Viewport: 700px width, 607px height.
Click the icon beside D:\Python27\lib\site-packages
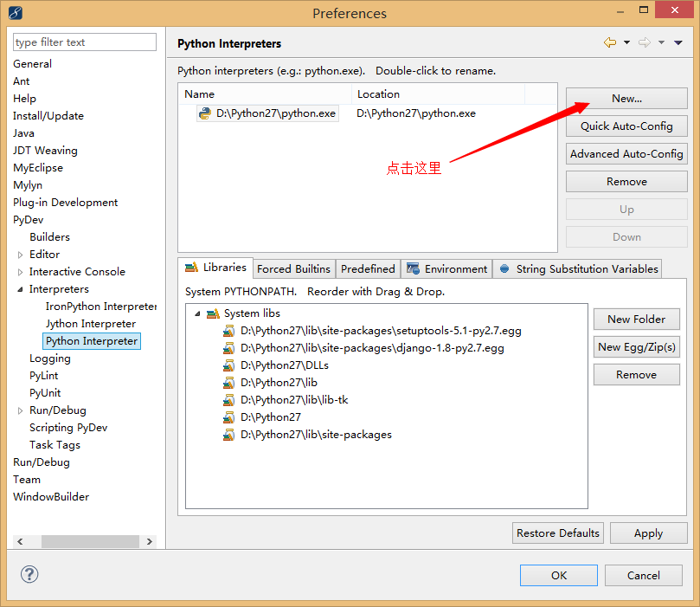click(x=228, y=435)
